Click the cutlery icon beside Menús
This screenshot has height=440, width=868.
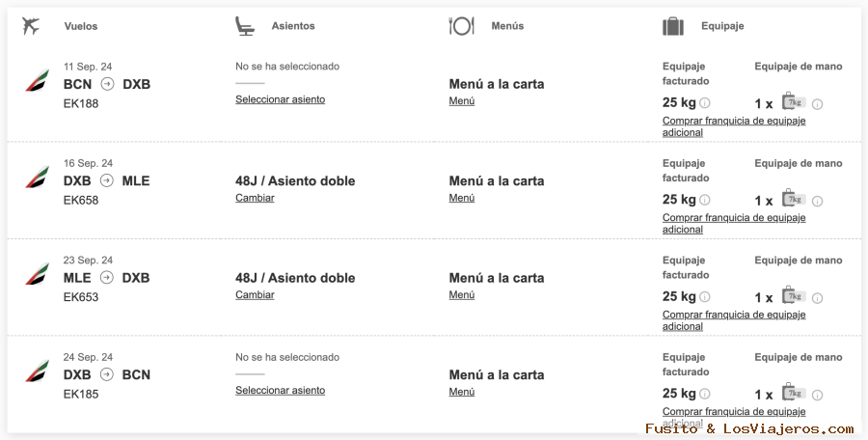point(461,26)
